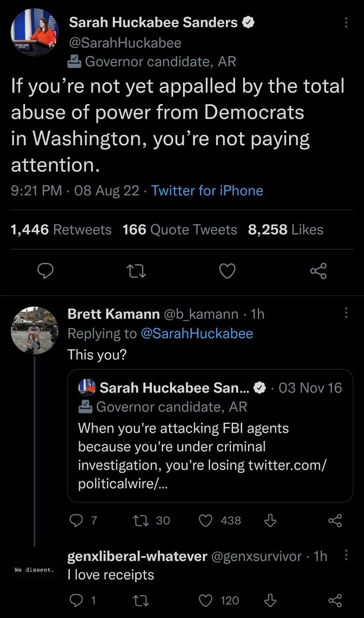The height and width of the screenshot is (618, 364).
Task: Open more options on Brett Kamann's reply
Action: (x=346, y=313)
